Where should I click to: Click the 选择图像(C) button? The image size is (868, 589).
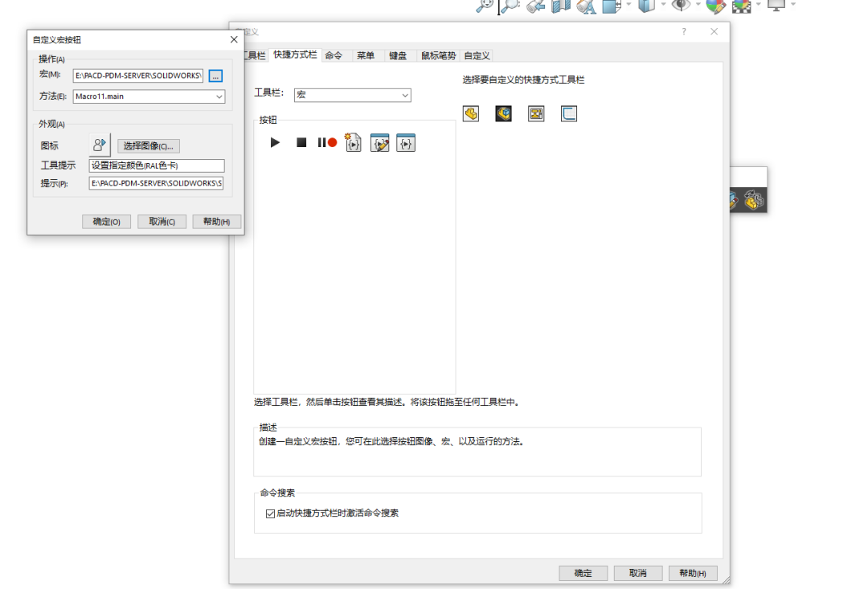click(x=147, y=145)
